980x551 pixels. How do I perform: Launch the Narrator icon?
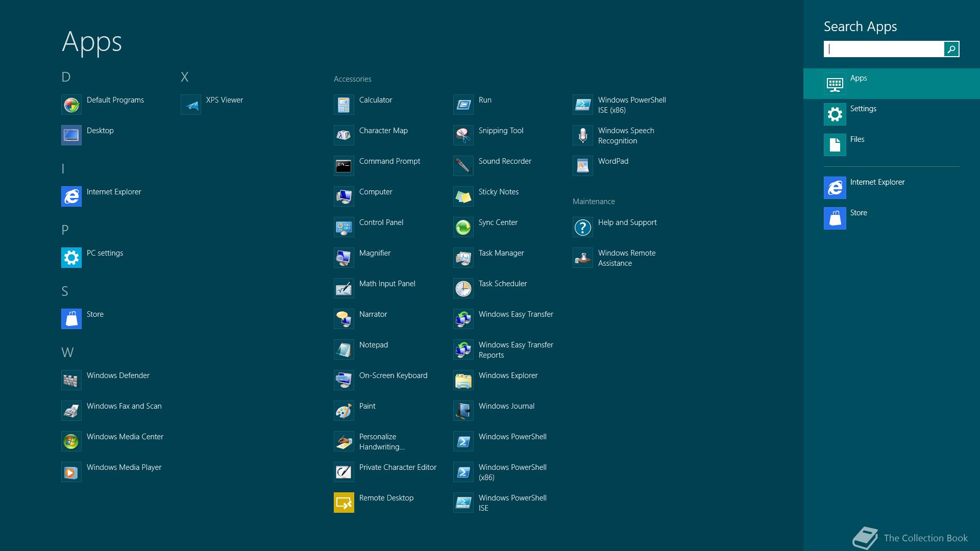(x=344, y=319)
